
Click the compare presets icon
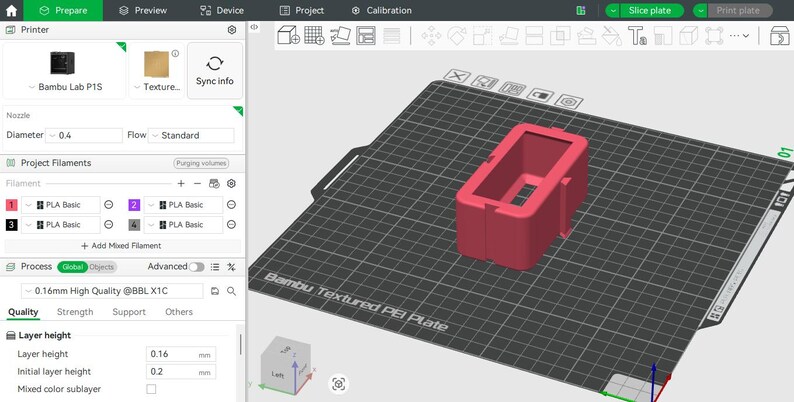tap(231, 267)
